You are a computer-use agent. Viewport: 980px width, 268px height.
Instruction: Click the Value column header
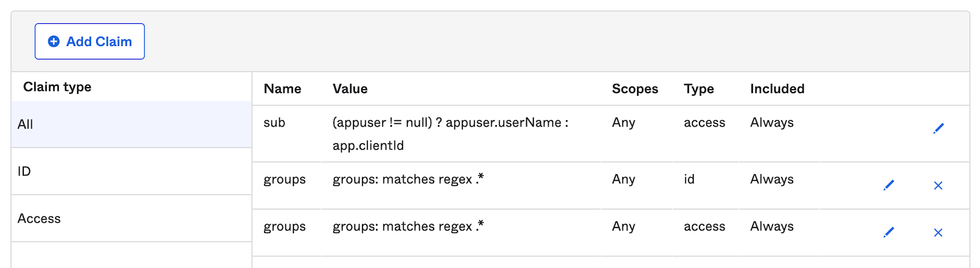click(x=350, y=89)
